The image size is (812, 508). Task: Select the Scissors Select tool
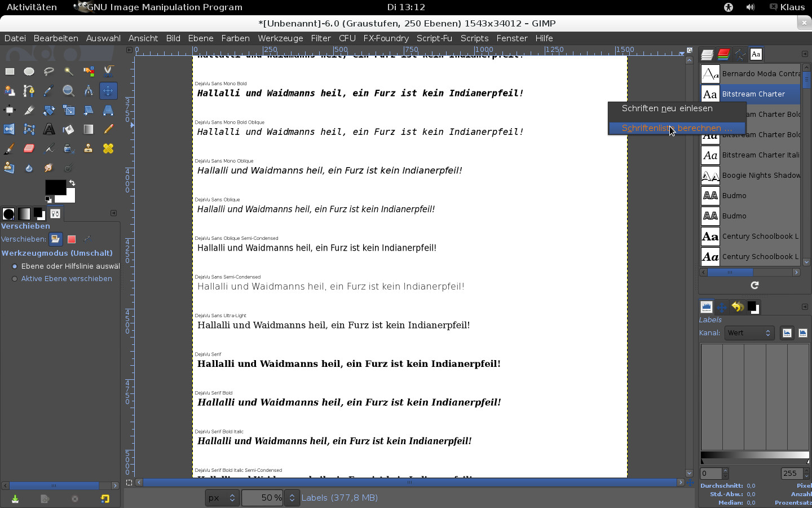(108, 71)
